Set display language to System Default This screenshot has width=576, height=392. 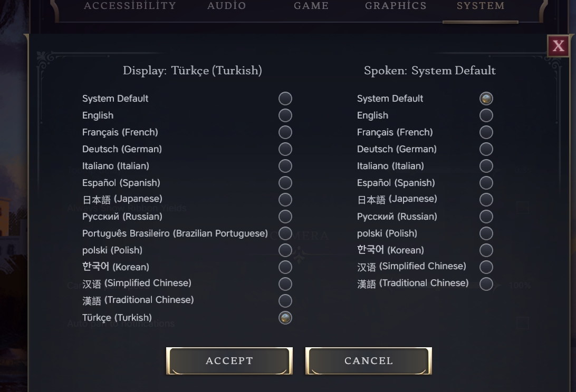click(x=285, y=99)
